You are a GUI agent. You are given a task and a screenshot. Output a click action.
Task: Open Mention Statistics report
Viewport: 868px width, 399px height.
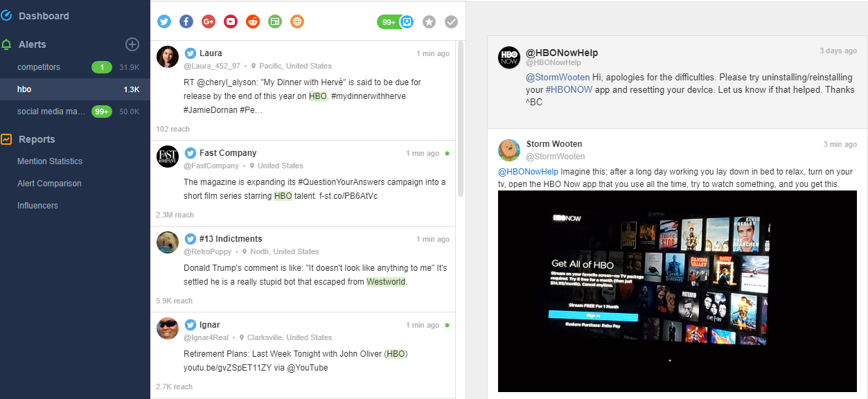coord(50,161)
